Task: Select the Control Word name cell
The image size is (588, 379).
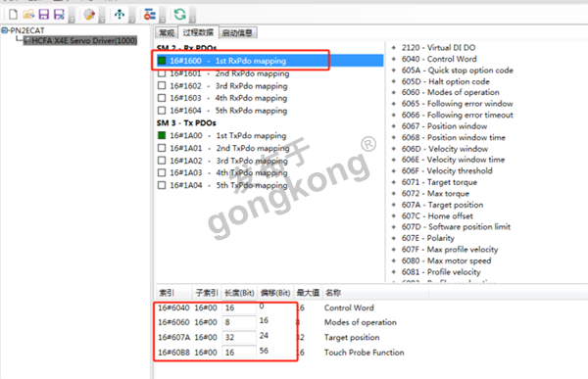Action: [x=349, y=308]
